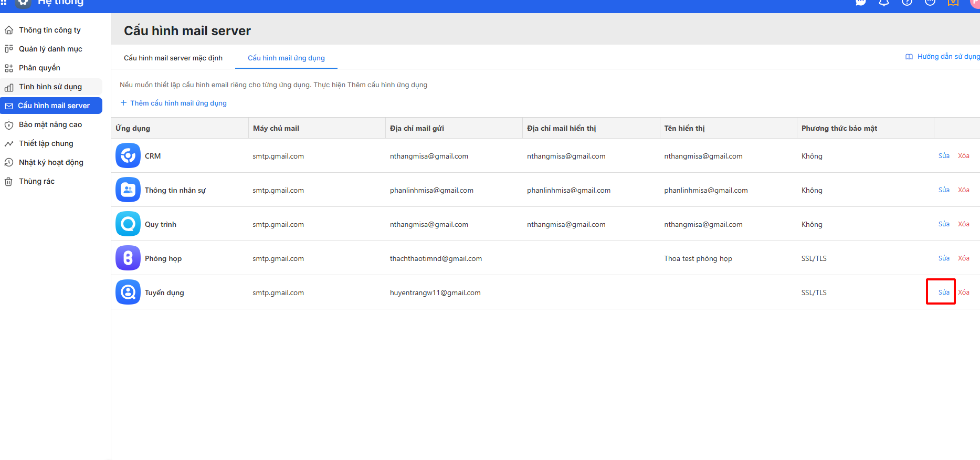Viewport: 980px width, 460px height.
Task: Click Thêm cấu hình mail ứng dụng
Action: coord(178,103)
